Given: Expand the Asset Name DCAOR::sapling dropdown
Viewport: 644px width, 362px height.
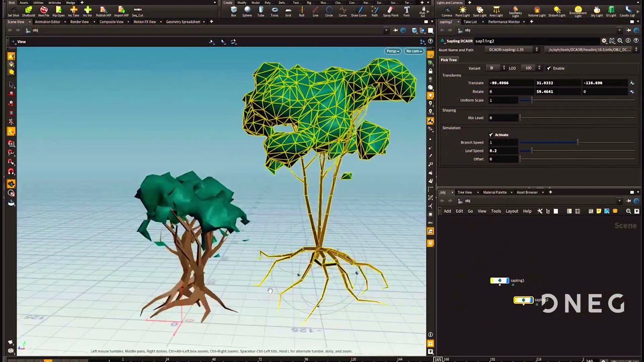Looking at the screenshot, I should click(536, 50).
